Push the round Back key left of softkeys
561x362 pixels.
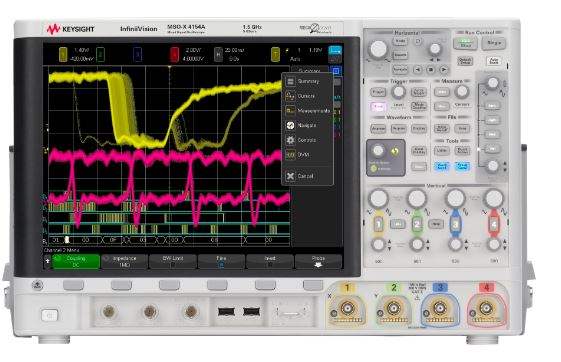[38, 285]
